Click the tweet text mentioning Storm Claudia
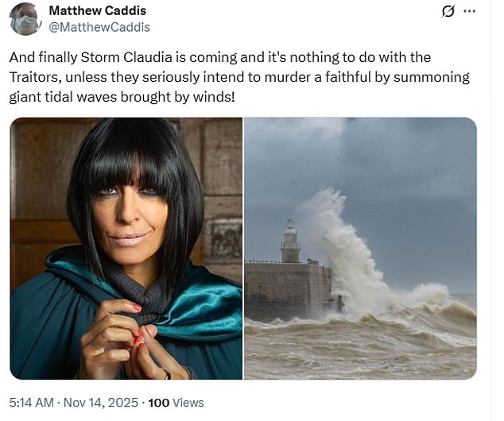The height and width of the screenshot is (421, 504). pyautogui.click(x=239, y=77)
